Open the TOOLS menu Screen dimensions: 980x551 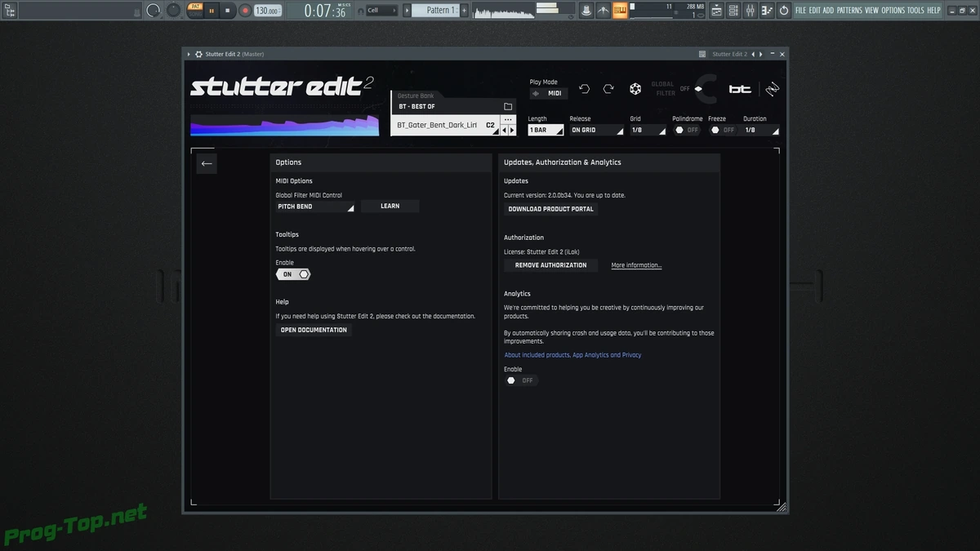[x=915, y=11]
